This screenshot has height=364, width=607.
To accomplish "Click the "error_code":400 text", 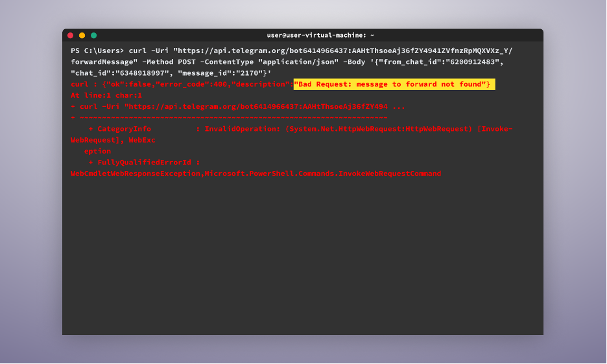I will point(191,84).
